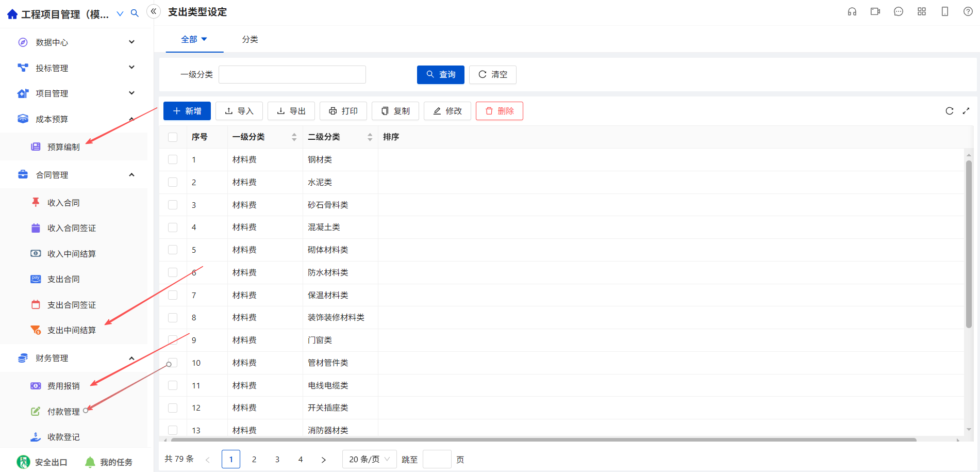Sort by 二级分类 column arrows
Viewport: 980px width, 472px height.
pyautogui.click(x=370, y=137)
